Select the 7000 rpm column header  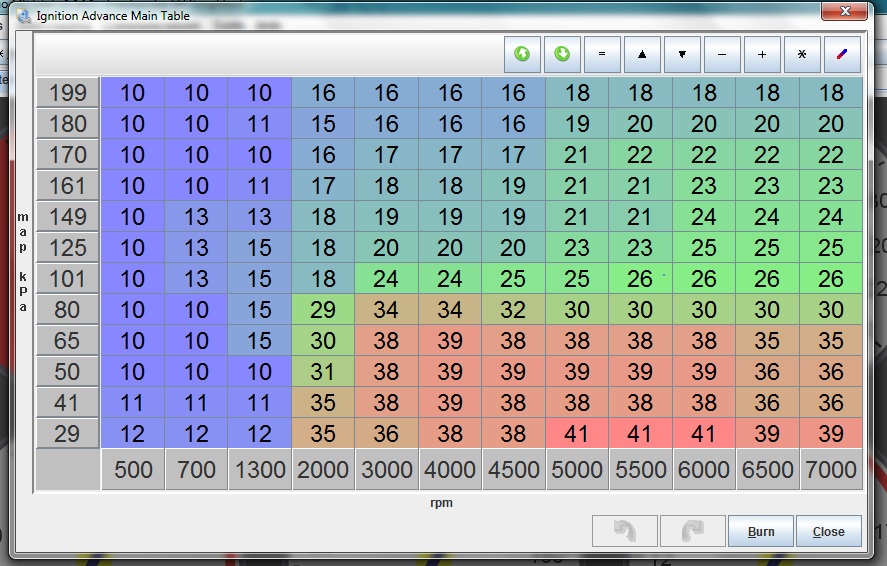pyautogui.click(x=831, y=469)
